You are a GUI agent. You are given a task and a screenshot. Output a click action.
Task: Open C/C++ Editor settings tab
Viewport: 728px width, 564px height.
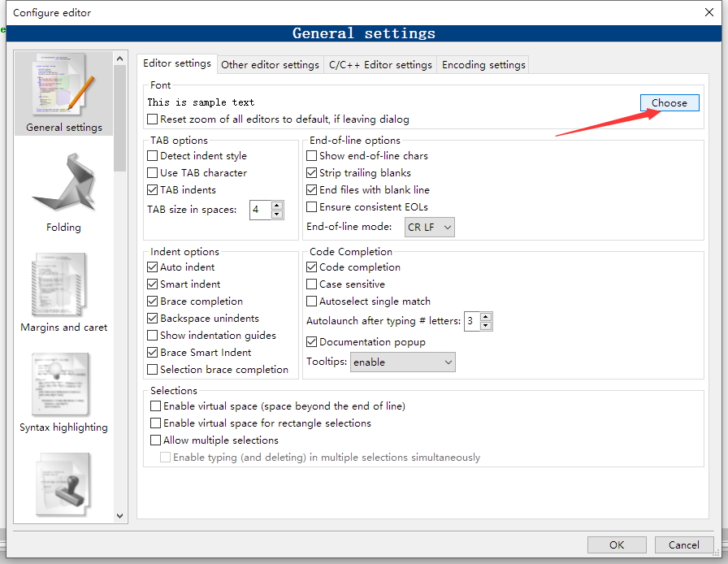coord(380,64)
